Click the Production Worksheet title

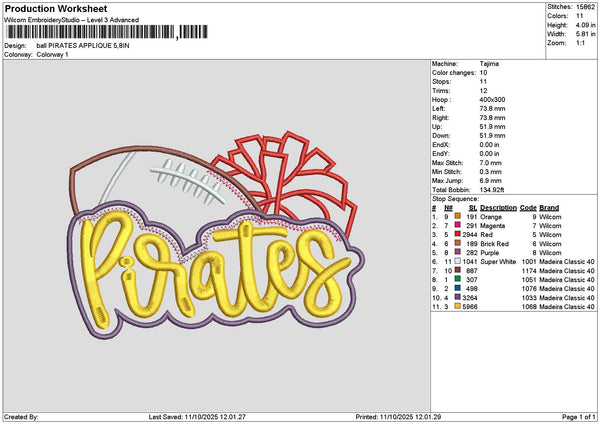point(56,8)
